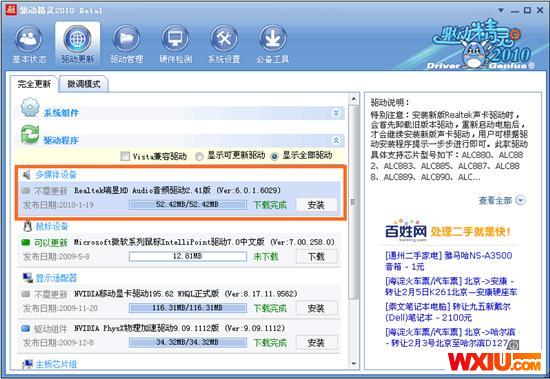
Task: Select the 驱动更新 globe icon
Action: [77, 39]
